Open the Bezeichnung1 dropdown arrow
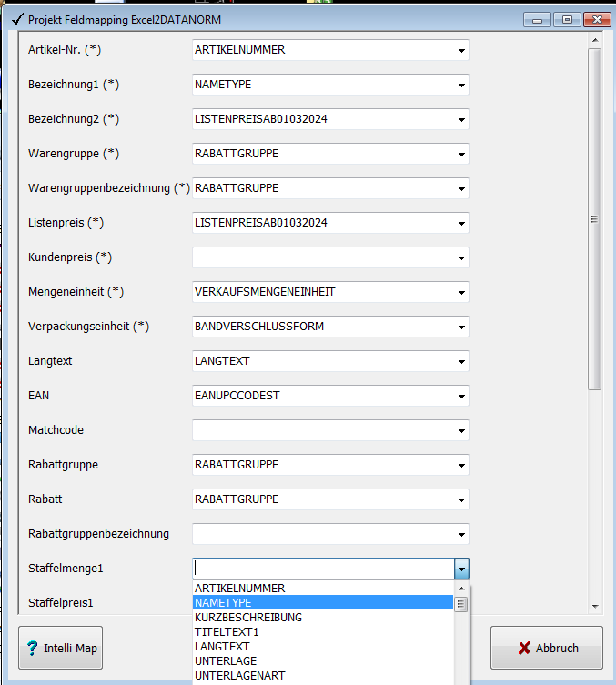Image resolution: width=616 pixels, height=685 pixels. point(461,85)
